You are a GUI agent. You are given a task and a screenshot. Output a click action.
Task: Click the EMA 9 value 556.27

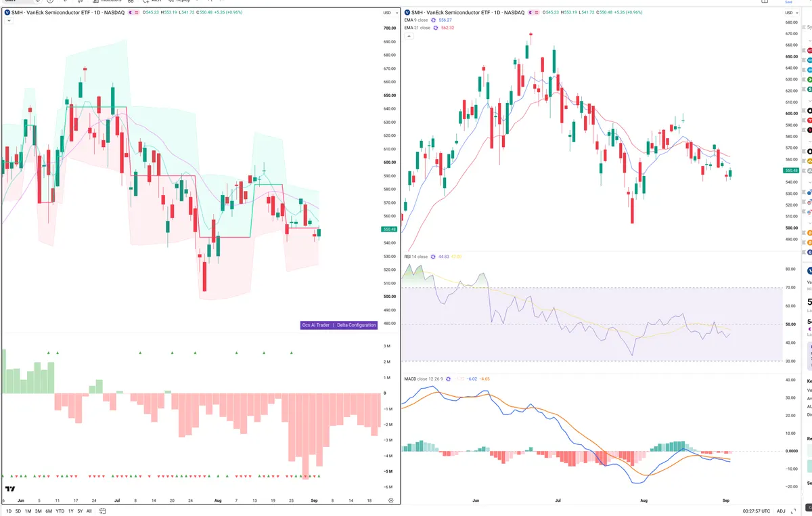point(447,20)
